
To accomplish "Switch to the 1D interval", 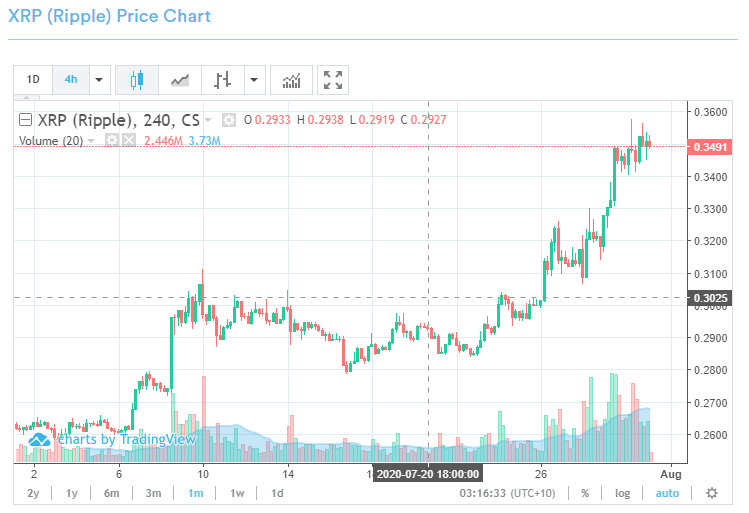I will pos(33,80).
